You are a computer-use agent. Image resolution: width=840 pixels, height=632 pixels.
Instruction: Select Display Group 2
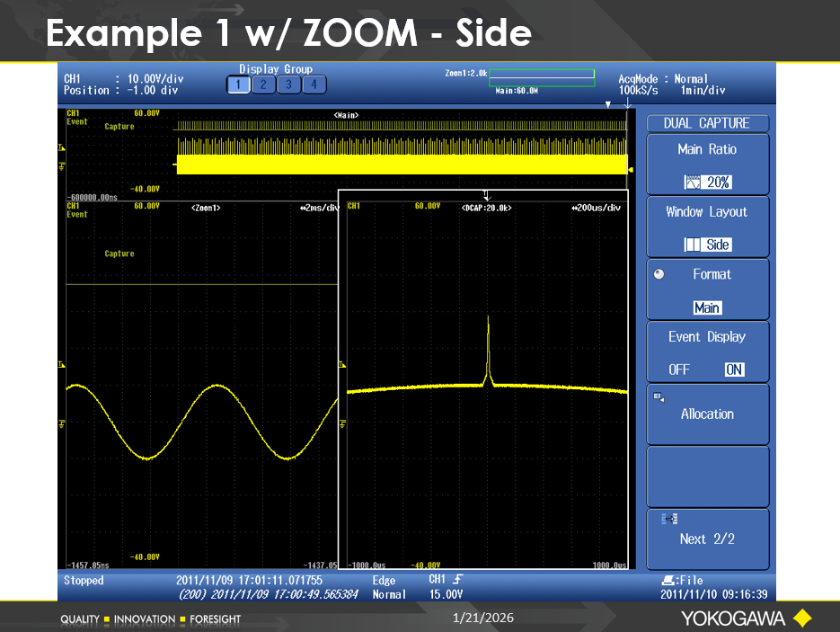click(x=263, y=85)
